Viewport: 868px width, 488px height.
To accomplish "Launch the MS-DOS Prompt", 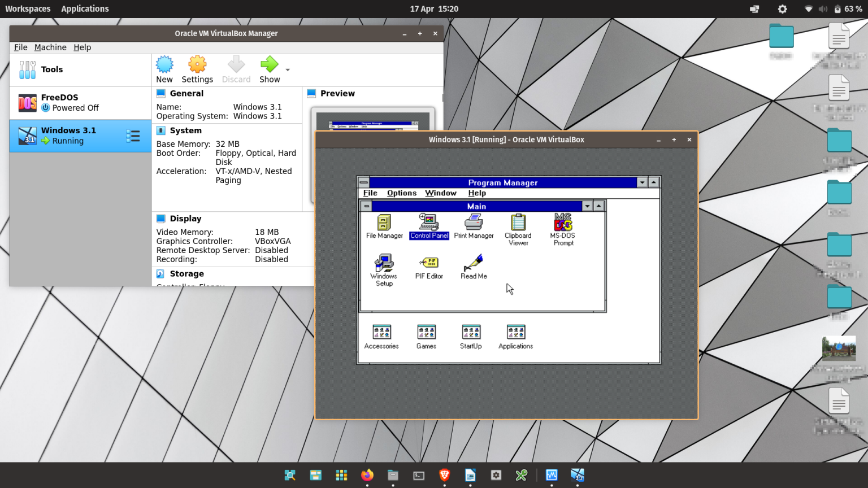I will click(563, 224).
